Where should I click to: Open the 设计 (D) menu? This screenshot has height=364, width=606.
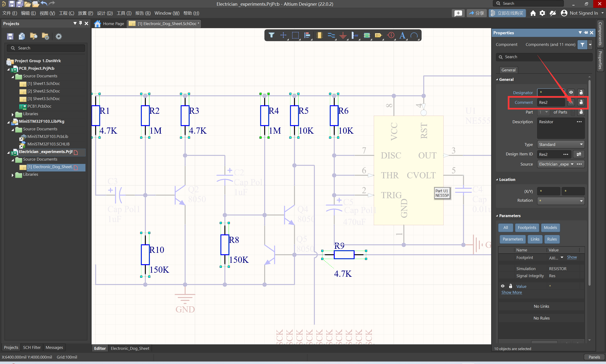tap(105, 13)
